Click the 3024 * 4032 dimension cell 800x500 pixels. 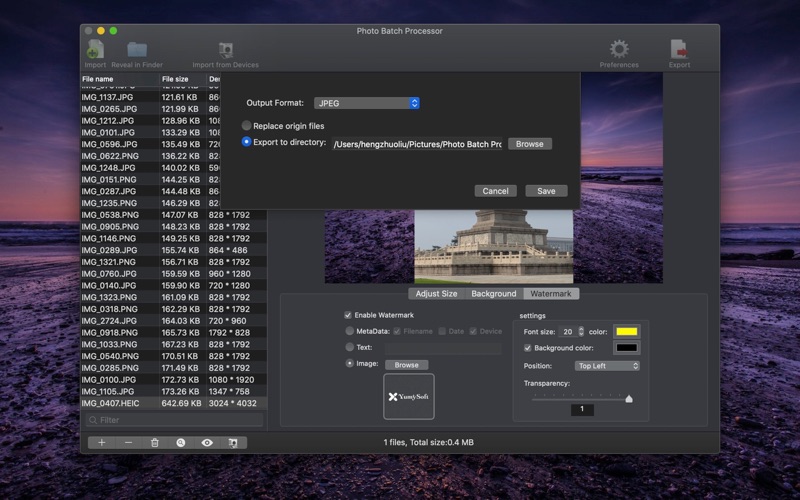point(232,403)
